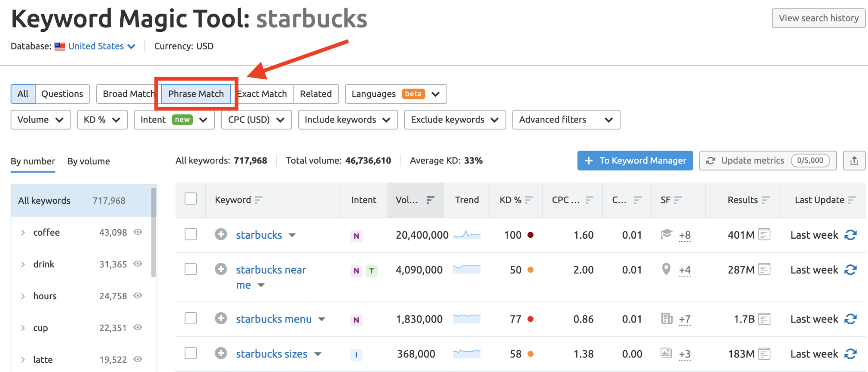Open +8 SERP features for starbucks
Viewport: 868px width, 372px height.
[x=685, y=235]
